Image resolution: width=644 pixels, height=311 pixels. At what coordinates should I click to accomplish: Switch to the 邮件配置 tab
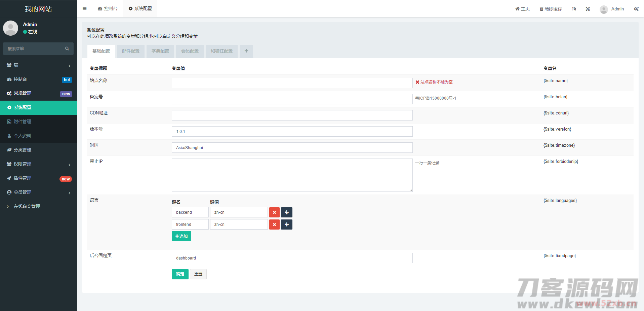click(131, 51)
